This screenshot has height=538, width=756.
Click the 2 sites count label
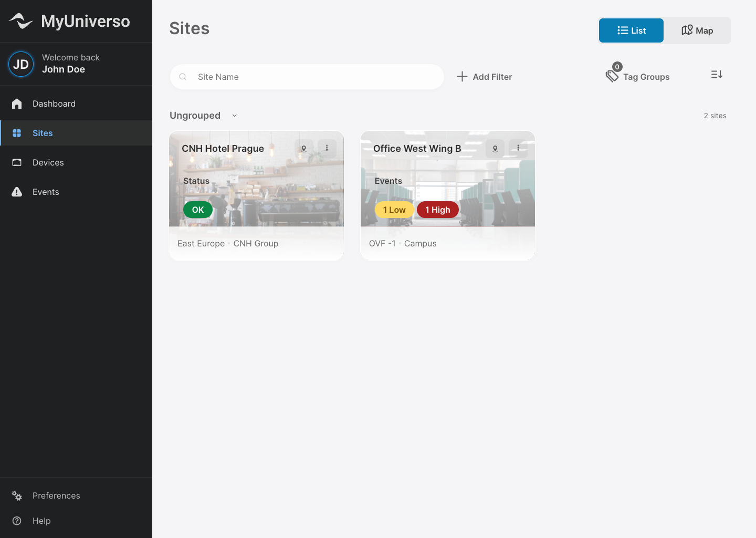click(x=715, y=116)
